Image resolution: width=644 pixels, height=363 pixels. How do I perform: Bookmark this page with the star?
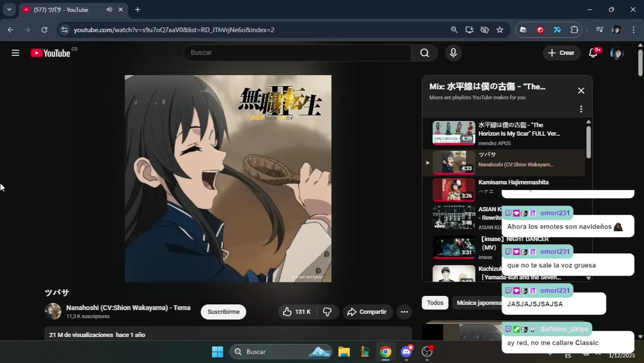(499, 30)
